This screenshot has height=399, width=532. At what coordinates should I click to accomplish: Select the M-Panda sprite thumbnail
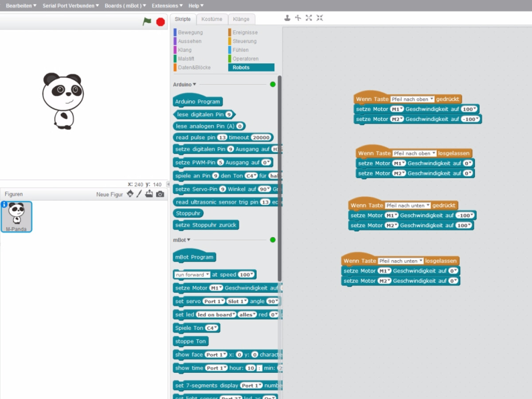[x=16, y=216]
